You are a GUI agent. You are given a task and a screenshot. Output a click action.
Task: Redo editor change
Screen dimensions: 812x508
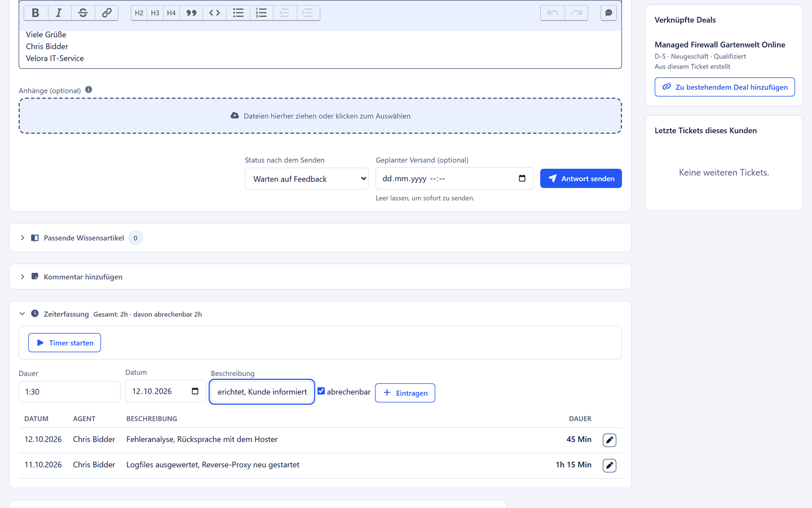pos(576,13)
